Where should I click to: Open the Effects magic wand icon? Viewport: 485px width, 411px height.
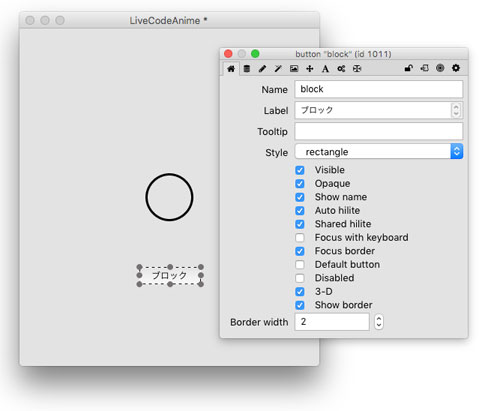tap(278, 69)
